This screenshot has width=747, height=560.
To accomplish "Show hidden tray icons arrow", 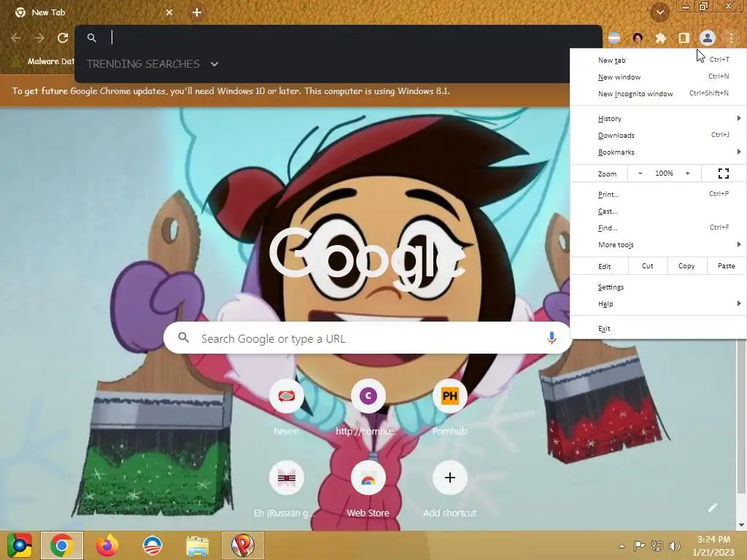I will 622,546.
